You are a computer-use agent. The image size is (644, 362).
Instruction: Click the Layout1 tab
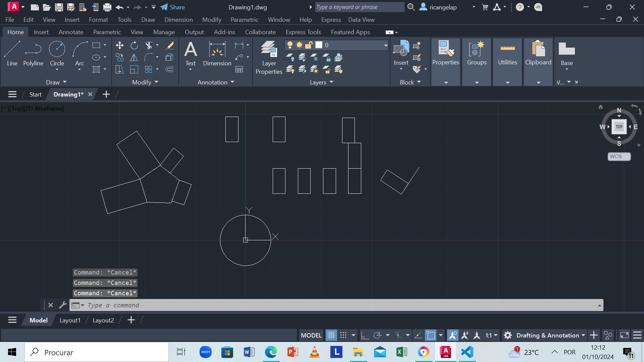click(69, 320)
